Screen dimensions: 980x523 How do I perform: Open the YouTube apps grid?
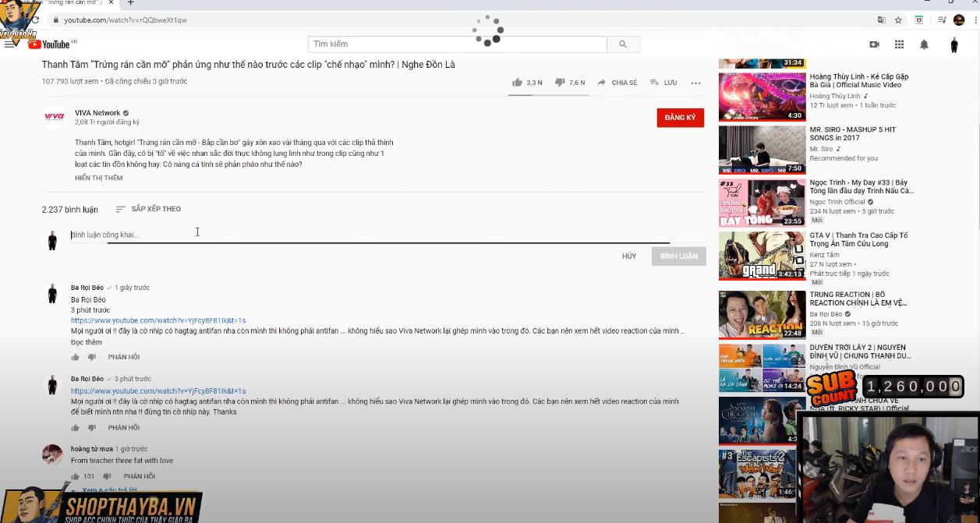pyautogui.click(x=899, y=44)
